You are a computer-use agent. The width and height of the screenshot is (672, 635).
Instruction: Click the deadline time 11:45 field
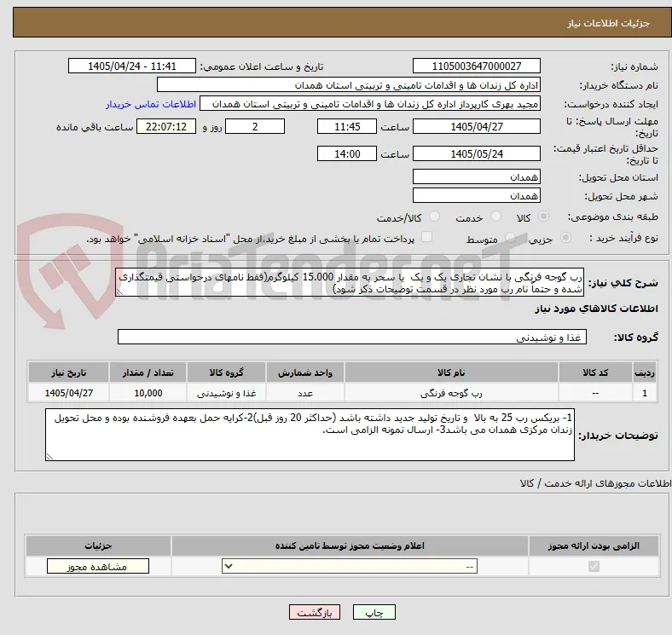click(x=347, y=126)
